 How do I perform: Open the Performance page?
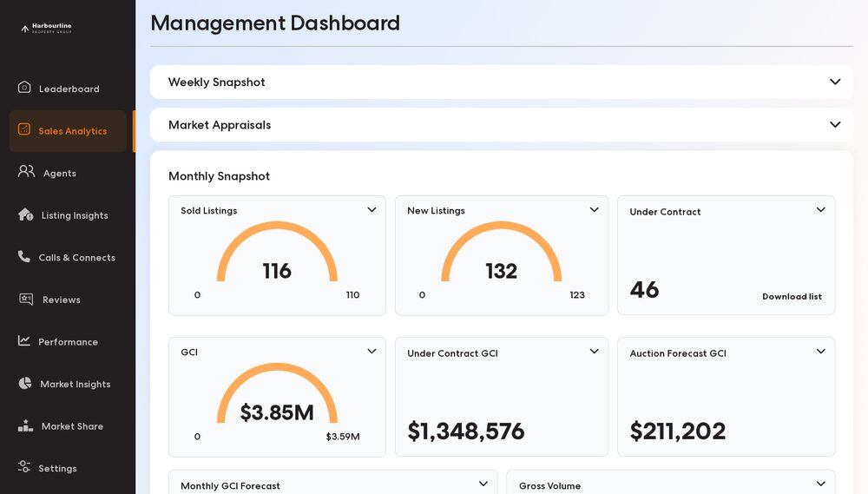68,342
